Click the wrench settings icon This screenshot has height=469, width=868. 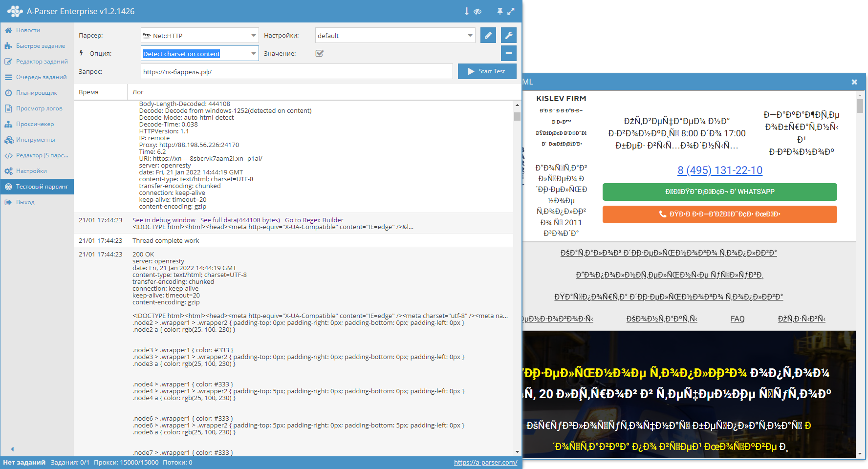point(508,35)
